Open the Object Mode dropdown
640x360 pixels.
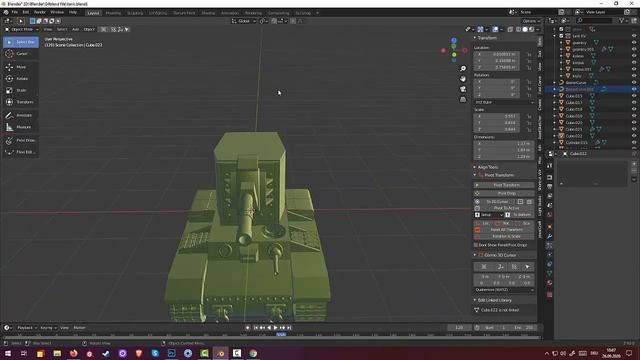coord(22,29)
